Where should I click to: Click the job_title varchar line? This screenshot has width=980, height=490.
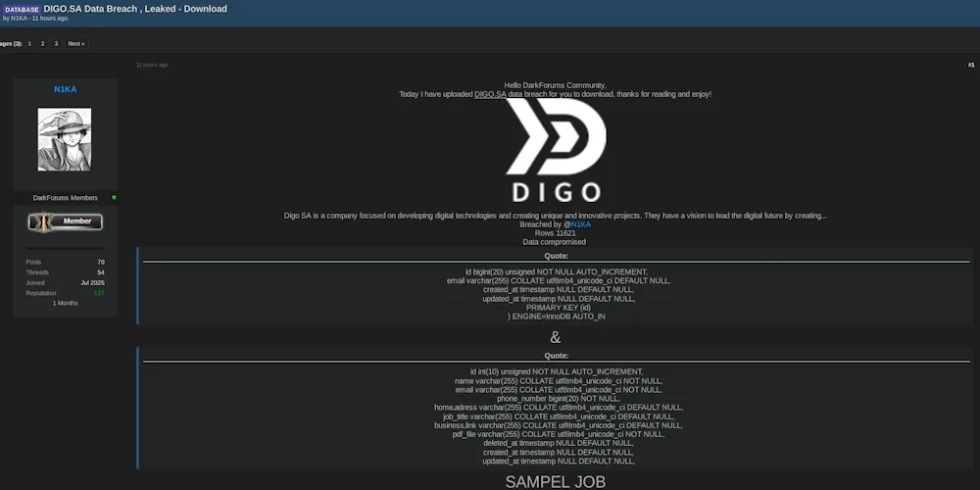[559, 416]
